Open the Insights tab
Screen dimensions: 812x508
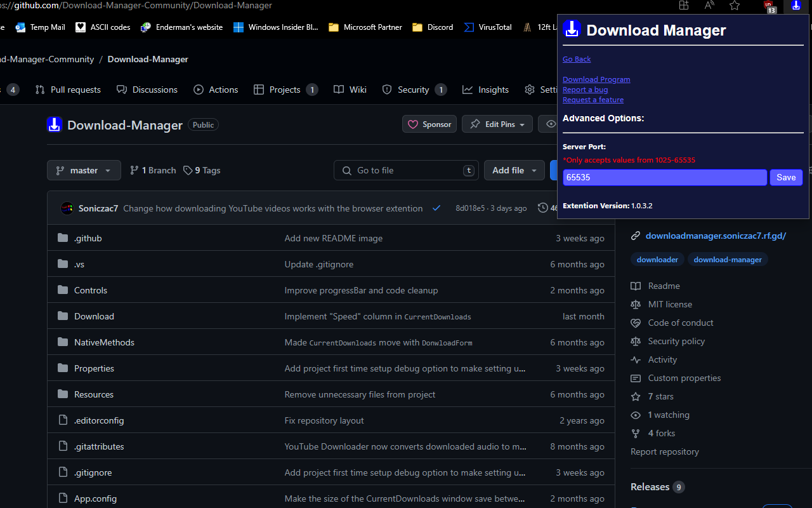point(486,90)
